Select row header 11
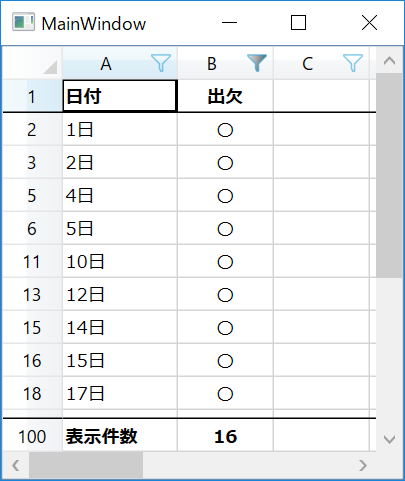 click(x=32, y=261)
